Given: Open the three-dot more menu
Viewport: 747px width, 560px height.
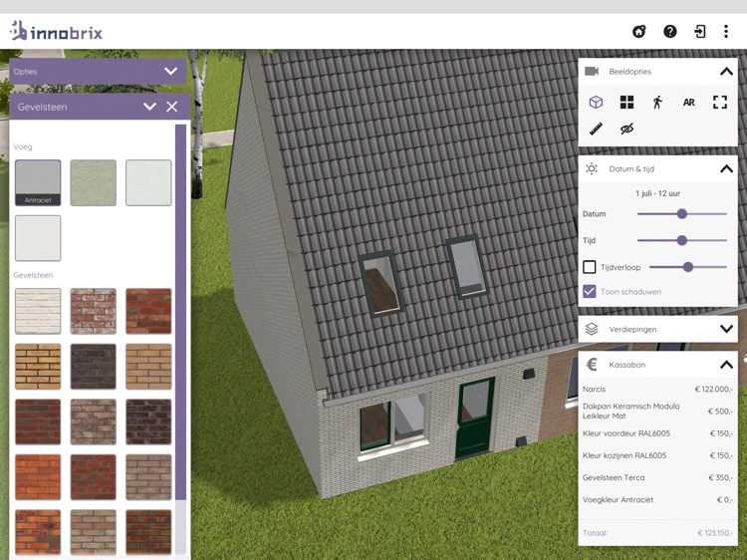Looking at the screenshot, I should pyautogui.click(x=726, y=32).
